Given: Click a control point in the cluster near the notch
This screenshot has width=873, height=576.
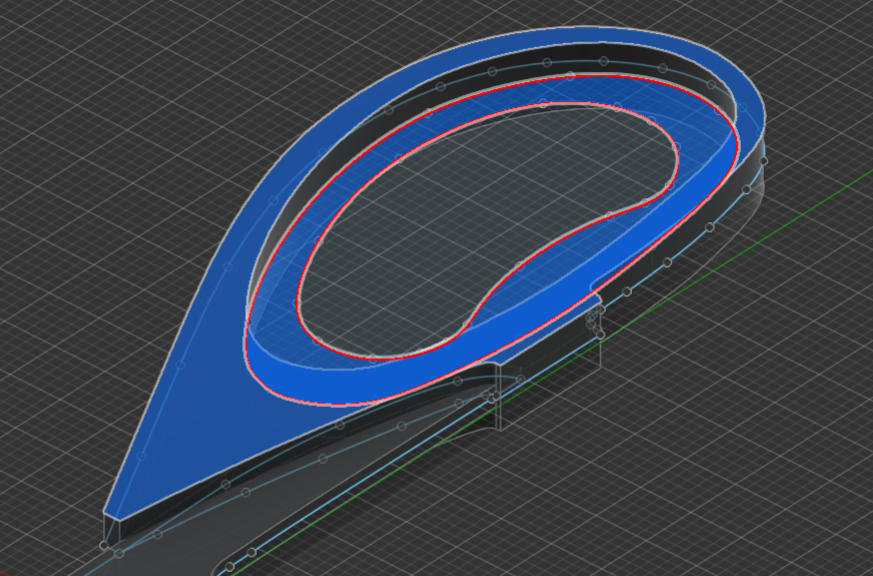Looking at the screenshot, I should [592, 320].
